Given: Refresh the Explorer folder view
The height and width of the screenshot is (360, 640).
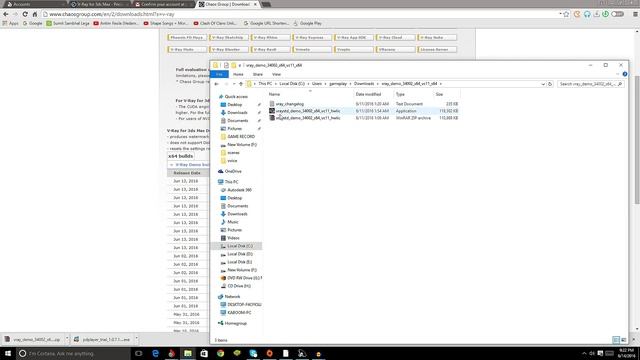Looking at the screenshot, I should pos(550,84).
